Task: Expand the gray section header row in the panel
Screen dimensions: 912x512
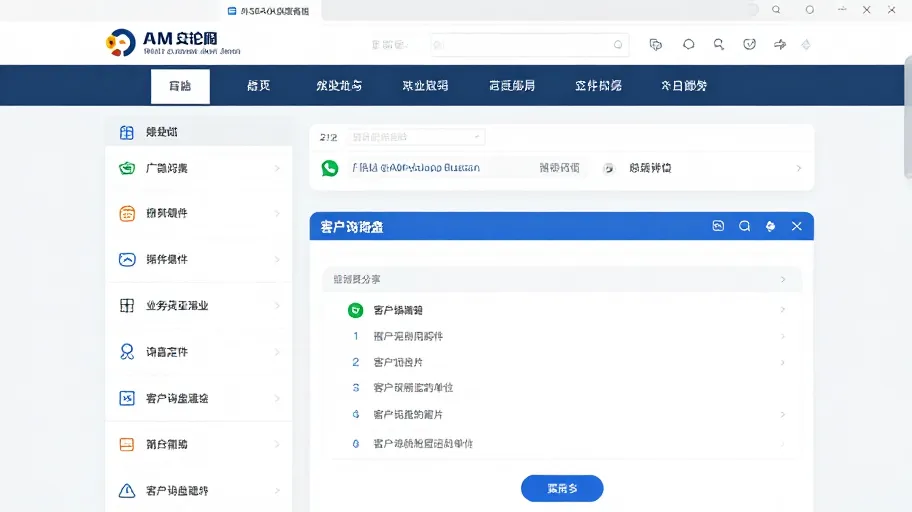Action: pyautogui.click(x=562, y=279)
